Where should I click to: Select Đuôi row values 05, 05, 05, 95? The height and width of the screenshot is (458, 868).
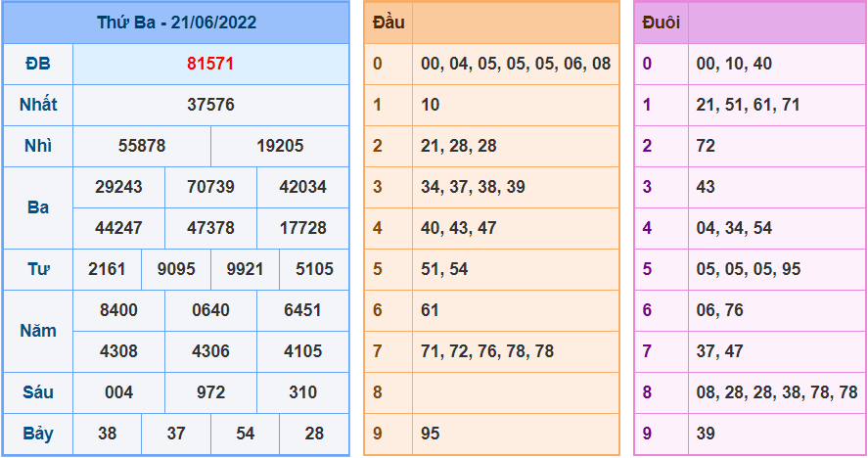pos(749,269)
